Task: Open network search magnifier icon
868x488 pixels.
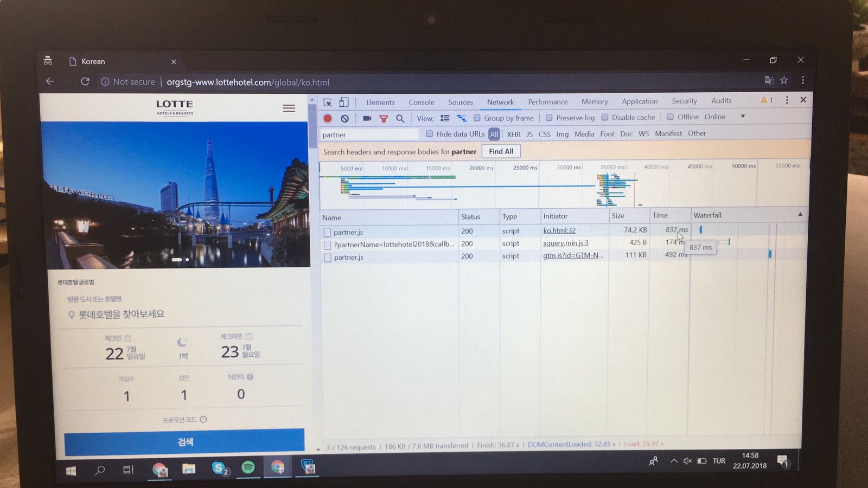Action: tap(400, 118)
